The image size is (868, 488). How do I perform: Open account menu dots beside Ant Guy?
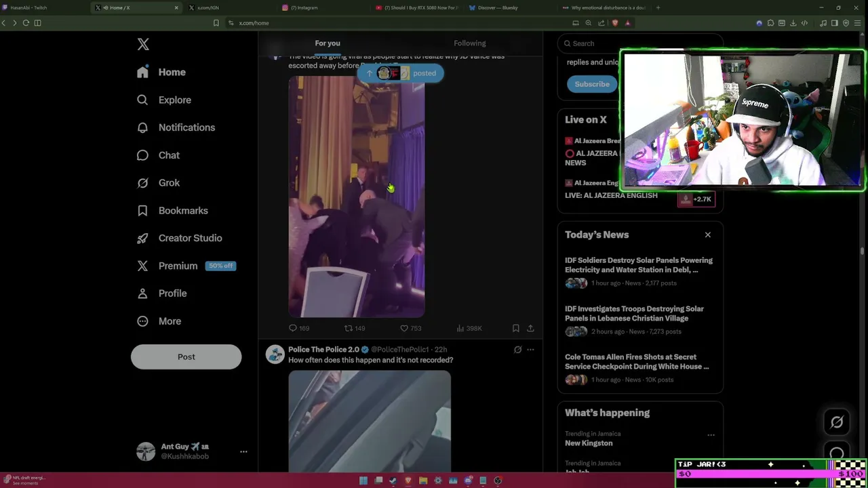(x=243, y=451)
